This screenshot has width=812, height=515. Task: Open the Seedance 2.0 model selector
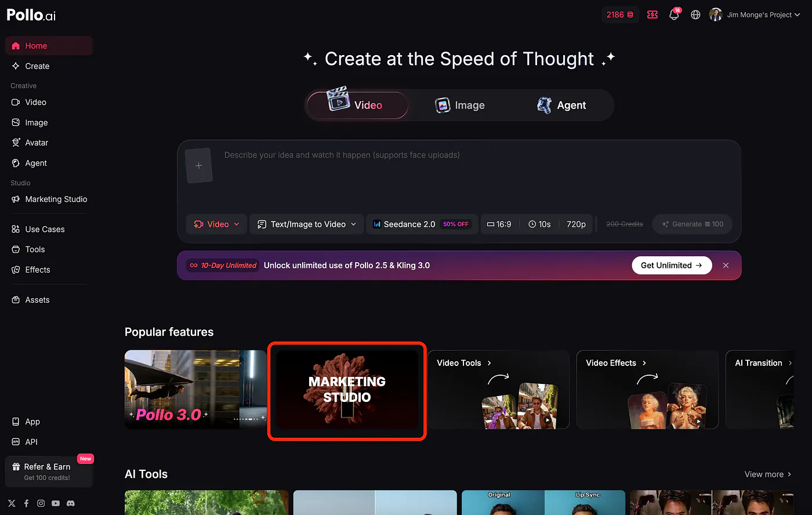click(x=422, y=224)
